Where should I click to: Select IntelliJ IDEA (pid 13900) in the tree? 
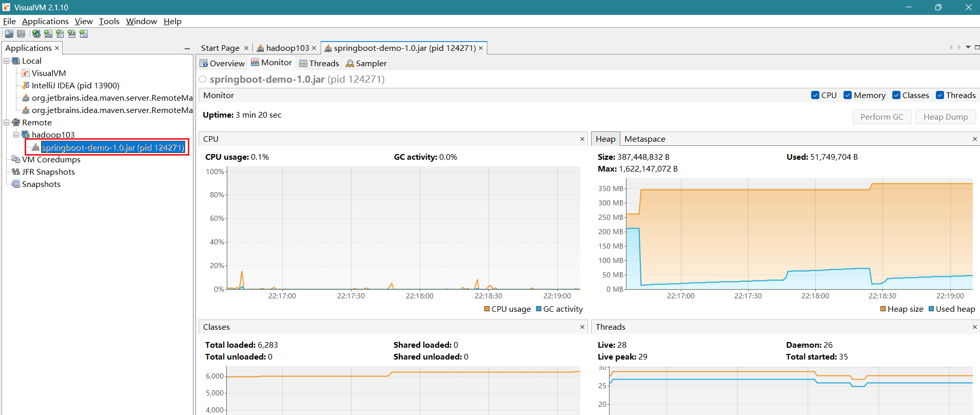click(75, 86)
